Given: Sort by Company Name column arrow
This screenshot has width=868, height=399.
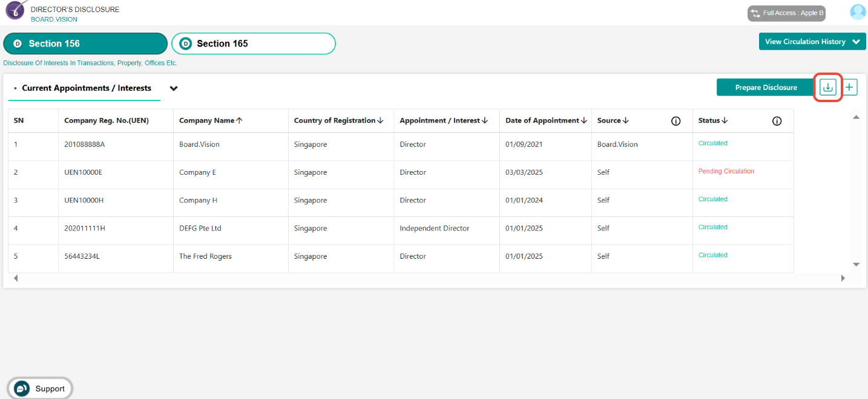Looking at the screenshot, I should pos(239,120).
